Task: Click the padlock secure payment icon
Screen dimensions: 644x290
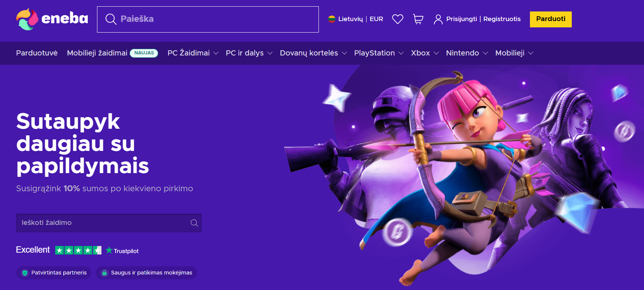Action: tap(104, 273)
